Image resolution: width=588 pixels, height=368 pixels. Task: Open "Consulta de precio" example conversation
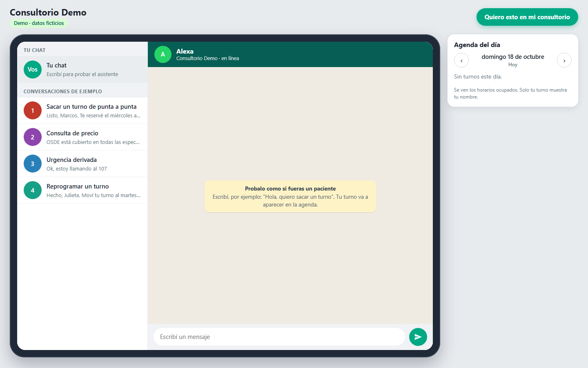tap(82, 137)
